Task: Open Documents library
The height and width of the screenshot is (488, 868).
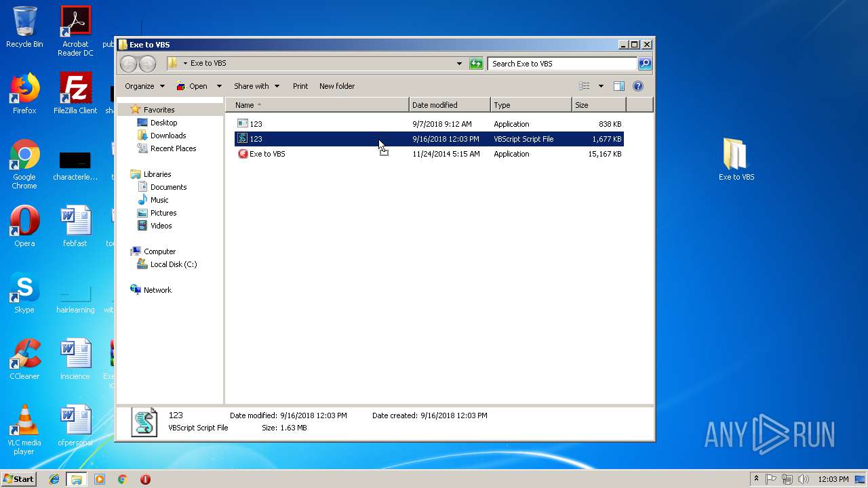Action: tap(168, 187)
